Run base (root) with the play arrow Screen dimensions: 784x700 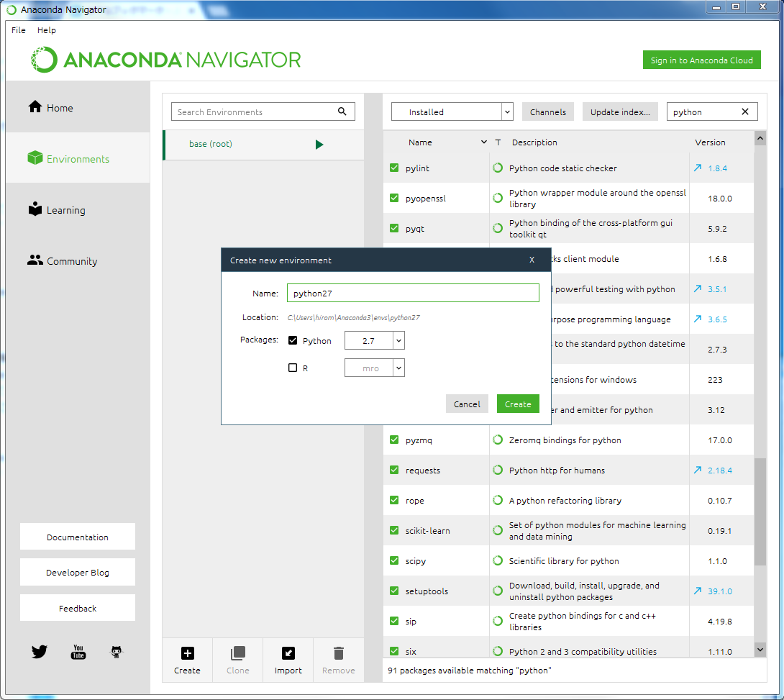pos(319,145)
